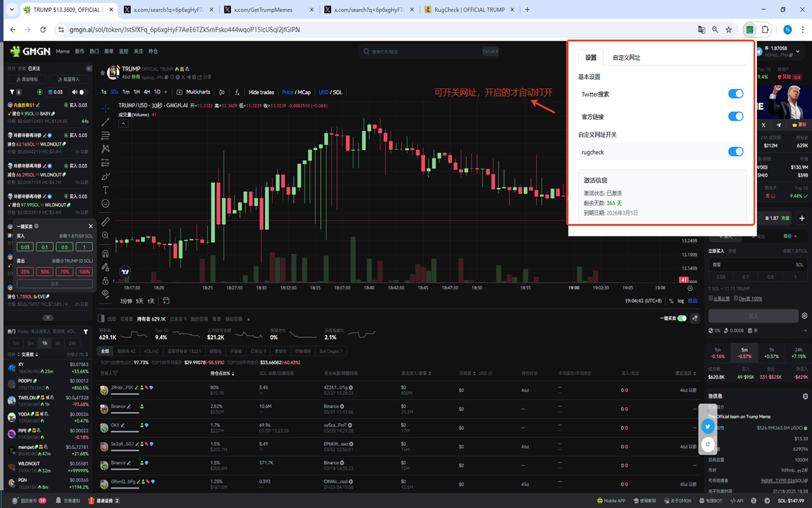Sort the hot list by 交易数
Screen dimensions: 812x508
[30, 354]
